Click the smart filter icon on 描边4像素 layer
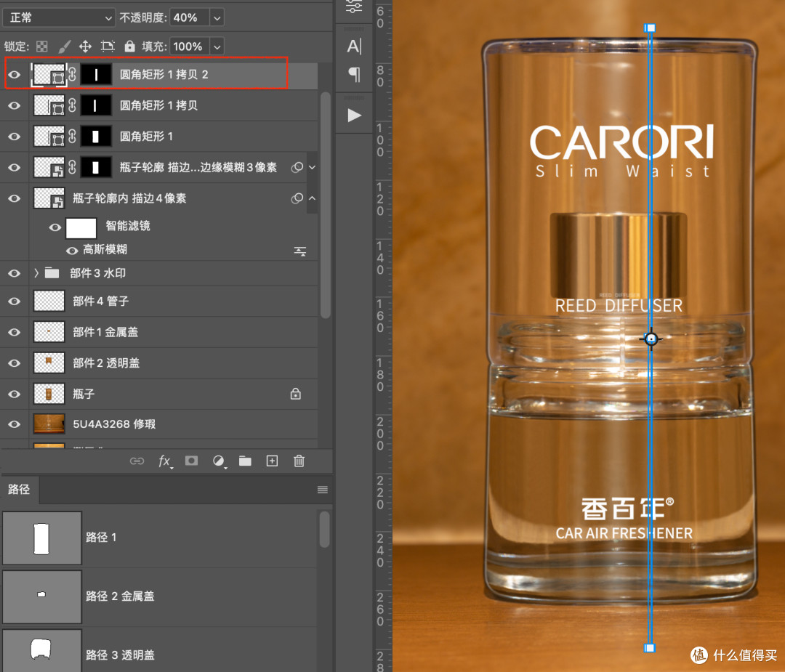This screenshot has height=672, width=785. coord(297,198)
